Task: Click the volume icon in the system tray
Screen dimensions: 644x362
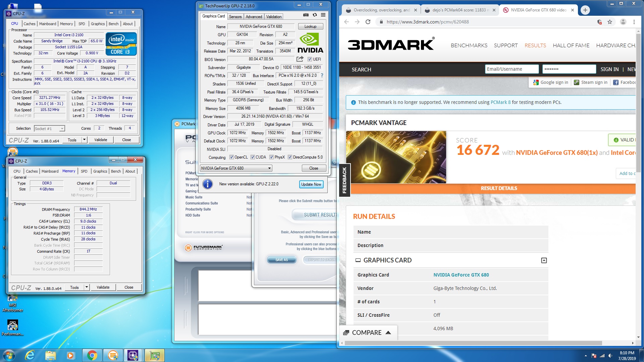Action: [610, 356]
